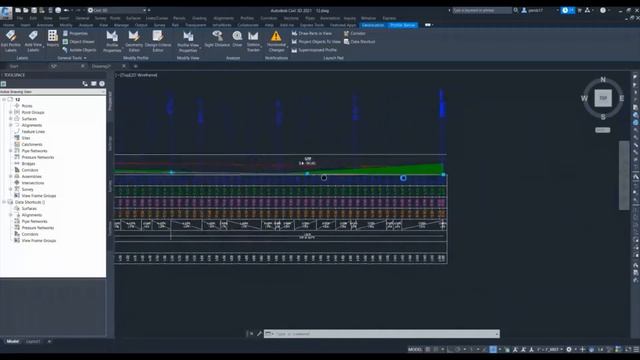Expand the Assemblies tree node

(11, 177)
